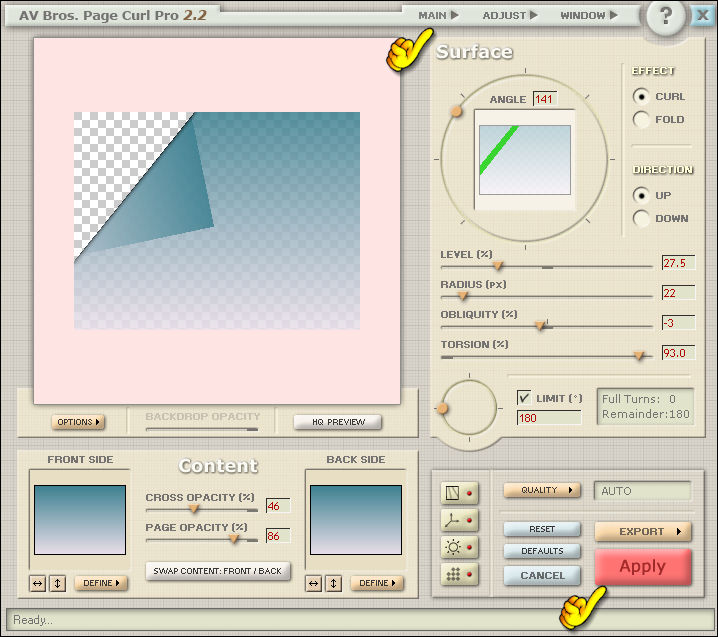Set direction to Down
718x637 pixels.
click(641, 218)
